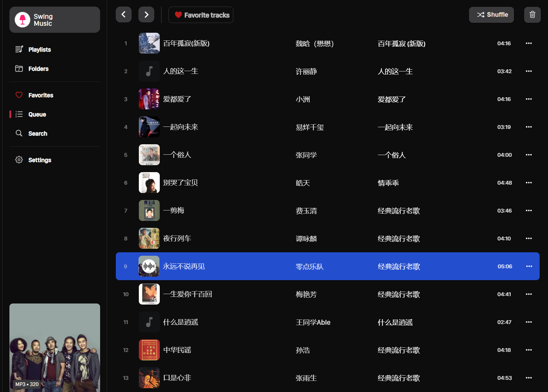Click now-playing waveform icon on 永远不说再见
The height and width of the screenshot is (392, 548).
click(149, 266)
